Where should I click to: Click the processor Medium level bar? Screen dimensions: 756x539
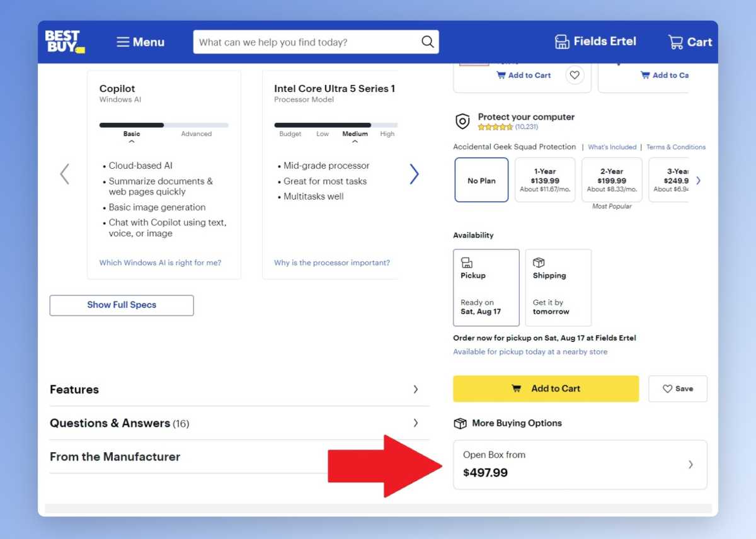coord(355,125)
